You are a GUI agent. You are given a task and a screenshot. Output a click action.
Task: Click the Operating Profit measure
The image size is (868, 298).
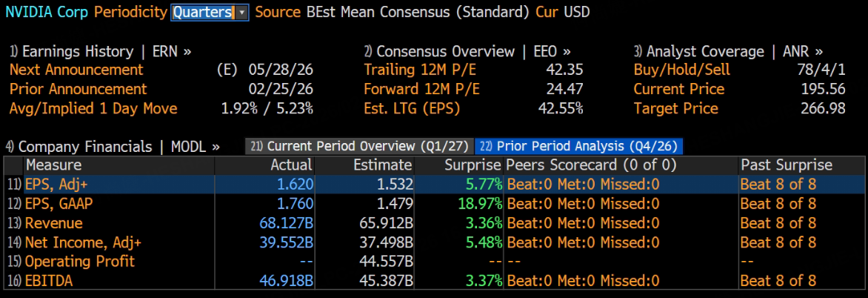pos(80,261)
